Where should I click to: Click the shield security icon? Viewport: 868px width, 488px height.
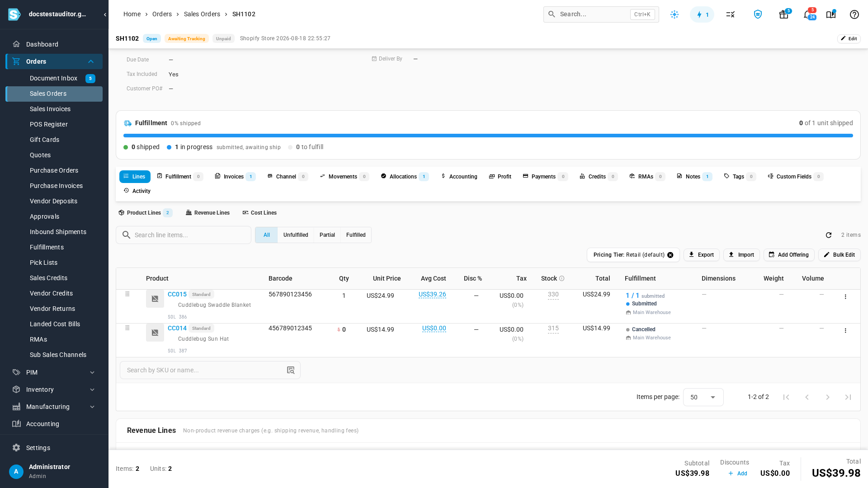(758, 14)
